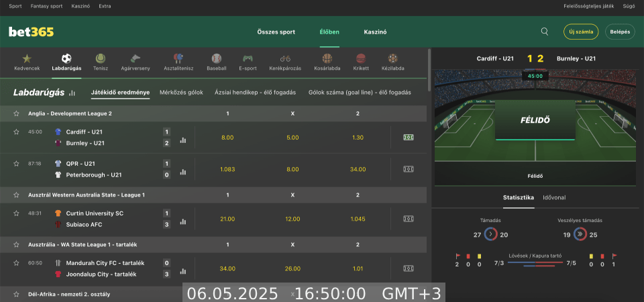This screenshot has height=302, width=644.
Task: Open the Kaszinó main navigation tab
Action: click(375, 32)
